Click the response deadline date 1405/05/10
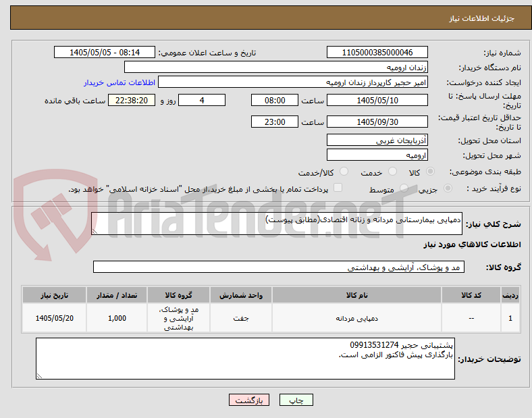Image resolution: width=532 pixels, height=418 pixels. [377, 100]
